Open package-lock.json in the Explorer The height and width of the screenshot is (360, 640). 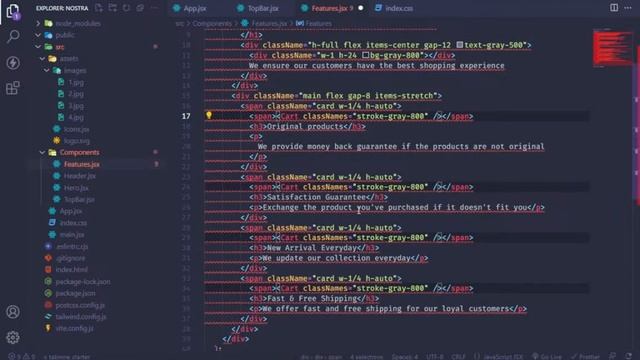tap(83, 282)
